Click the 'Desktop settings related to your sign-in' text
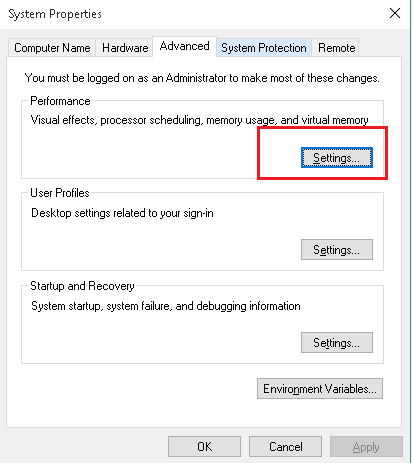The height and width of the screenshot is (463, 413). click(122, 213)
